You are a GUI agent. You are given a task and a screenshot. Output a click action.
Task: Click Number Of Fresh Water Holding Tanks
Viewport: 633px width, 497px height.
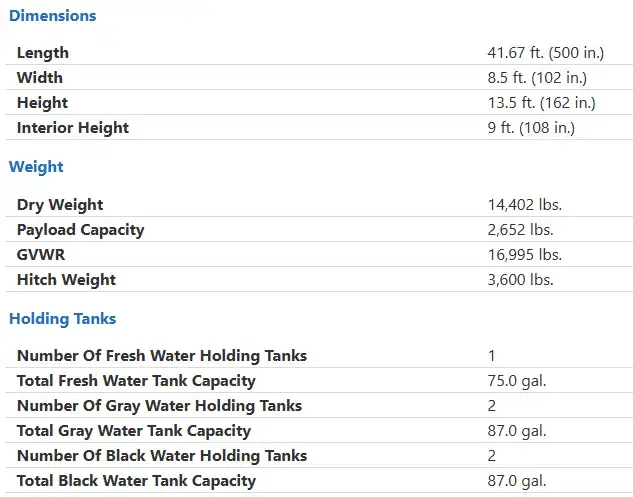pos(162,356)
